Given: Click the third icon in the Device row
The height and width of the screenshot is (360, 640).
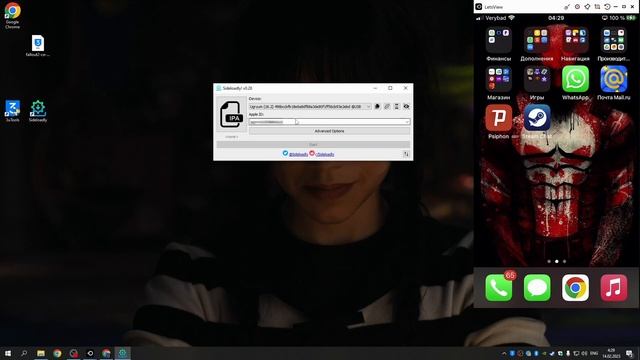Looking at the screenshot, I should click(x=396, y=107).
